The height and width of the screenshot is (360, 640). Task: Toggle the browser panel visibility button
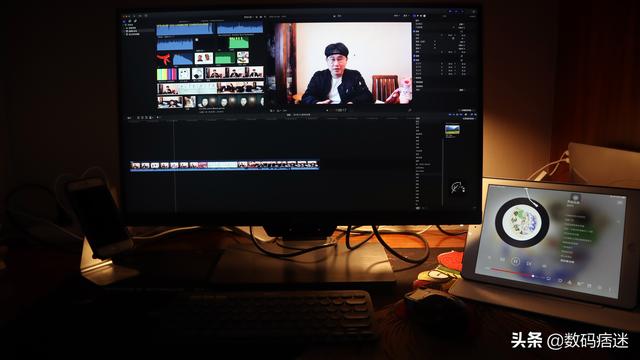[450, 11]
